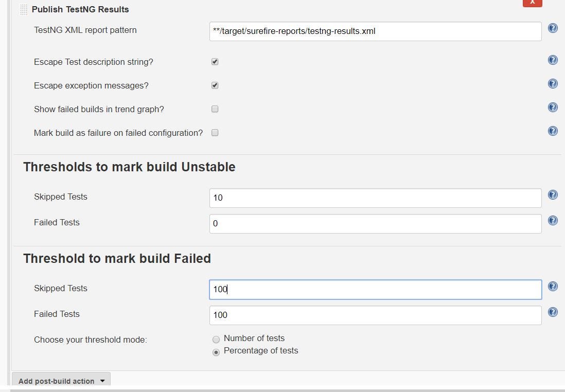
Task: Uncheck Escape Test description string
Action: click(x=215, y=61)
